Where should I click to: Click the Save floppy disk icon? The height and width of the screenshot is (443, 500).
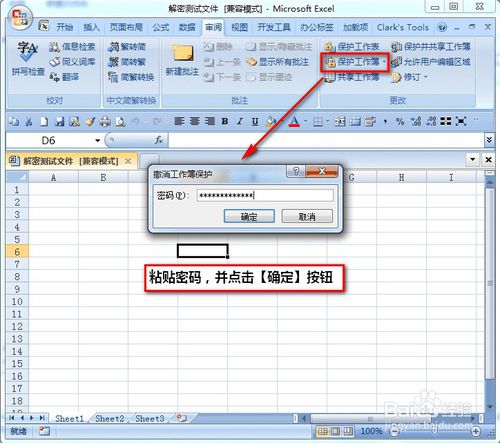(59, 122)
